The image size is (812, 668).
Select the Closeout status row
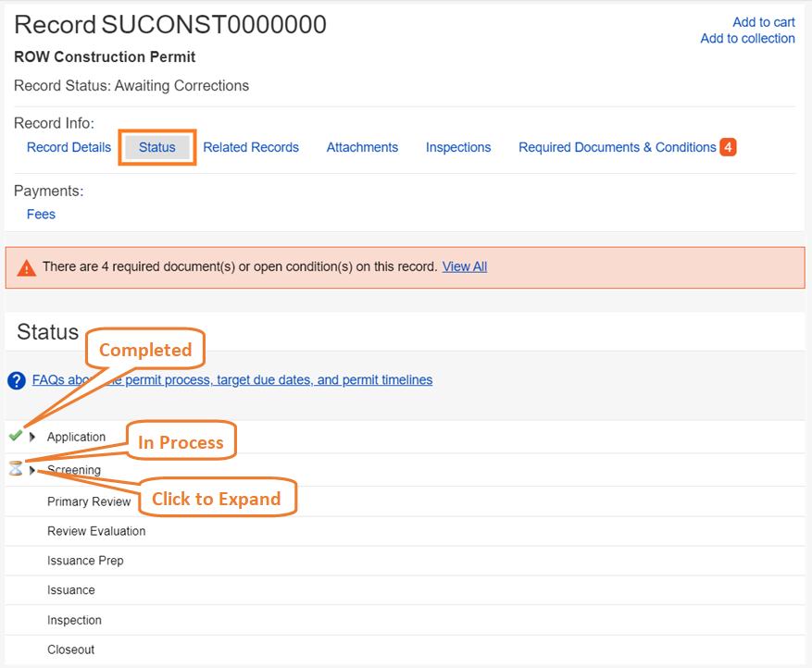(71, 649)
